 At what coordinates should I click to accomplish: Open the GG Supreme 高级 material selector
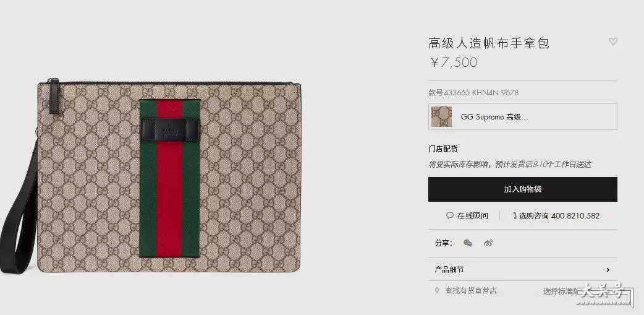pyautogui.click(x=522, y=117)
